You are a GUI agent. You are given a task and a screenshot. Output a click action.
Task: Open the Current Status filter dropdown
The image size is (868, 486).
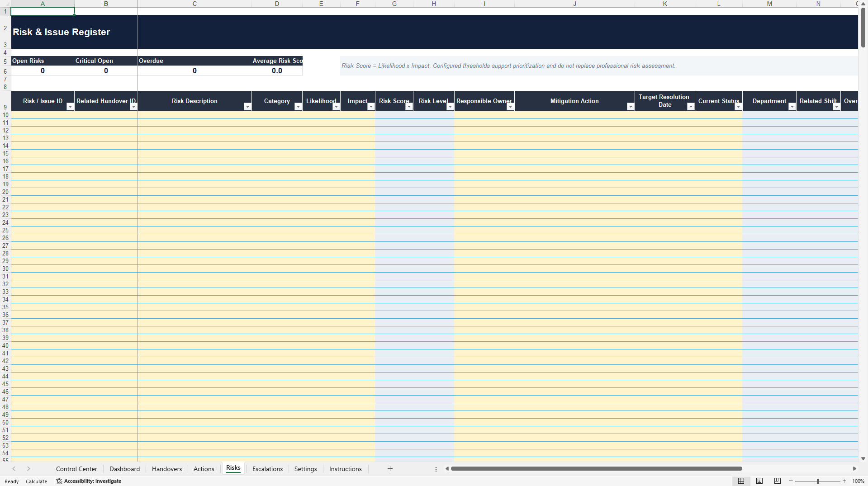tap(738, 107)
